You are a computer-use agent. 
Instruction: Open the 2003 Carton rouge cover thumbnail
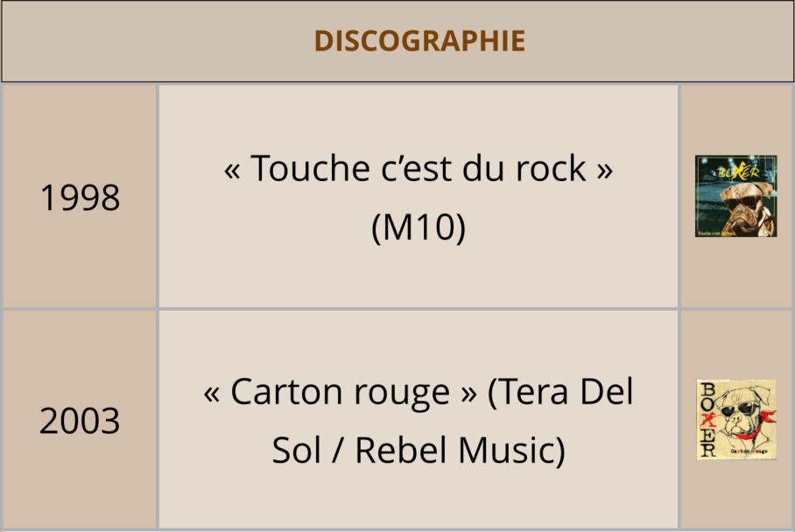click(x=735, y=419)
